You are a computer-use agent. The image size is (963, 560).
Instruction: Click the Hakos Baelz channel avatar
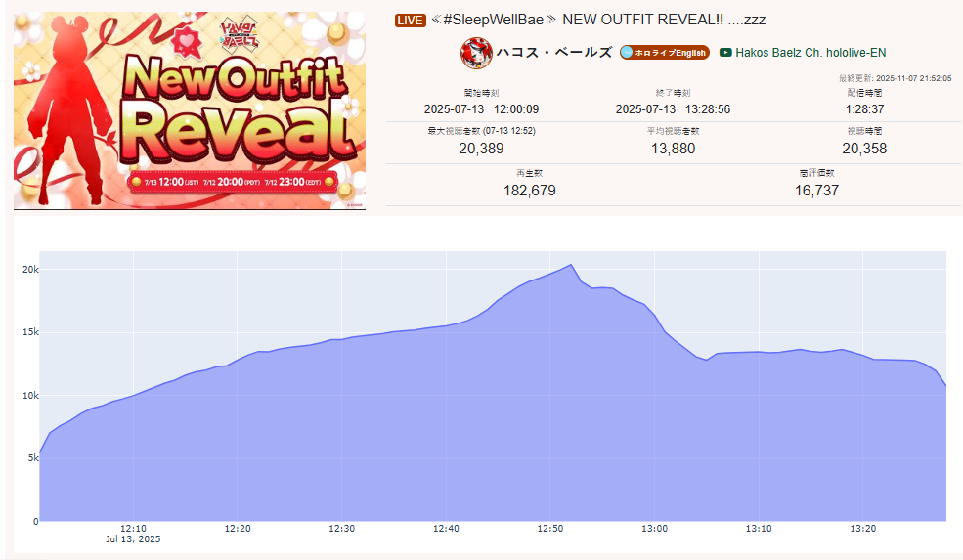[476, 53]
